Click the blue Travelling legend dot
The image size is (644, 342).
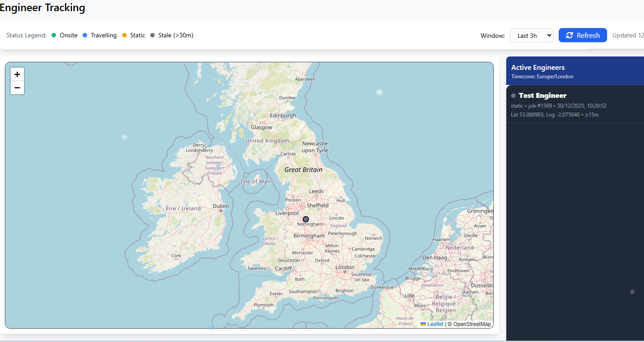[x=85, y=36]
